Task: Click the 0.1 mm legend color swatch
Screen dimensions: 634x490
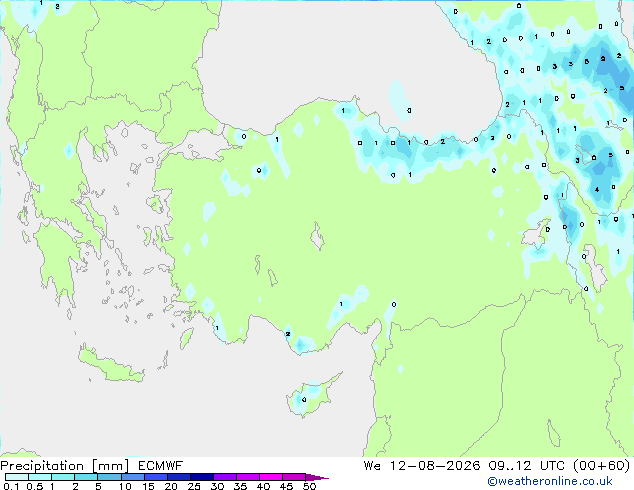Action: click(x=17, y=477)
